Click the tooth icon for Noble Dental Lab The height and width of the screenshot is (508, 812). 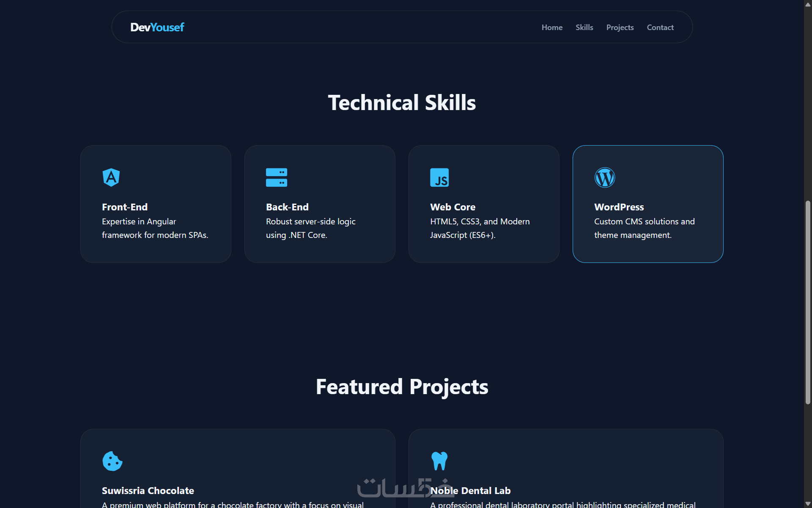coord(439,461)
